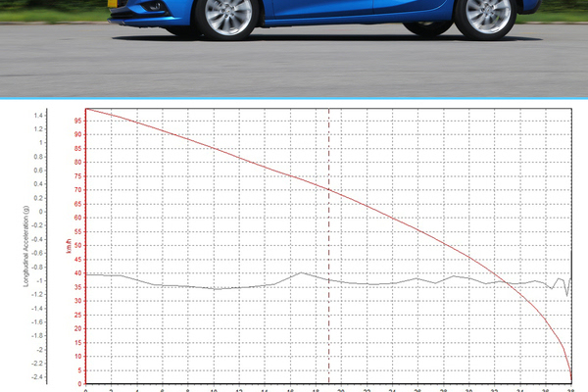588x392 pixels.
Task: Click the 1.4 tick on the acceleration axis
Action: (x=38, y=115)
